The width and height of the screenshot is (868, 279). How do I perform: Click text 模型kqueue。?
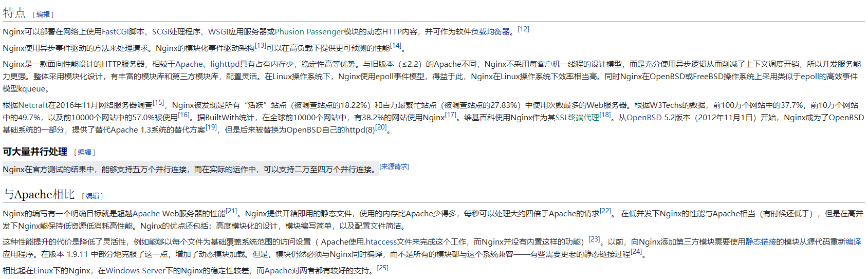click(x=27, y=89)
